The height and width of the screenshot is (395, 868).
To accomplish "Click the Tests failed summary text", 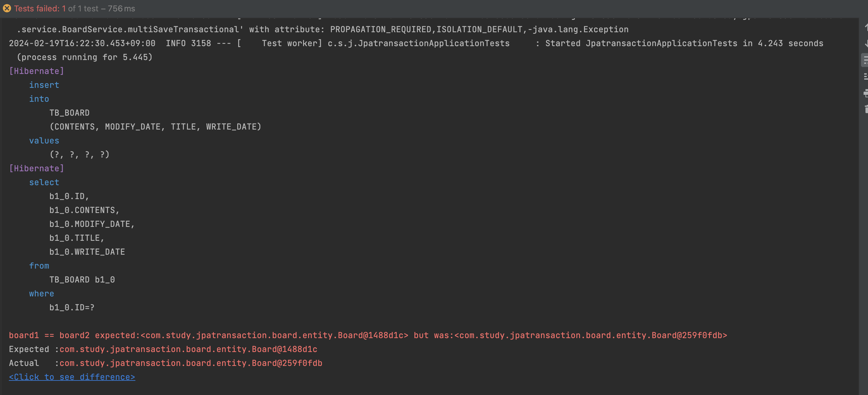I will coord(74,9).
